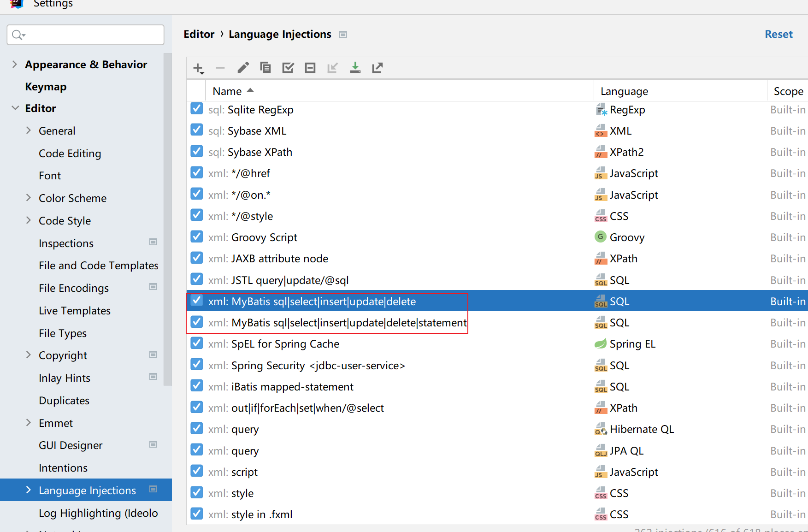Open the Add button dropdown arrow
This screenshot has height=532, width=808.
(x=202, y=73)
